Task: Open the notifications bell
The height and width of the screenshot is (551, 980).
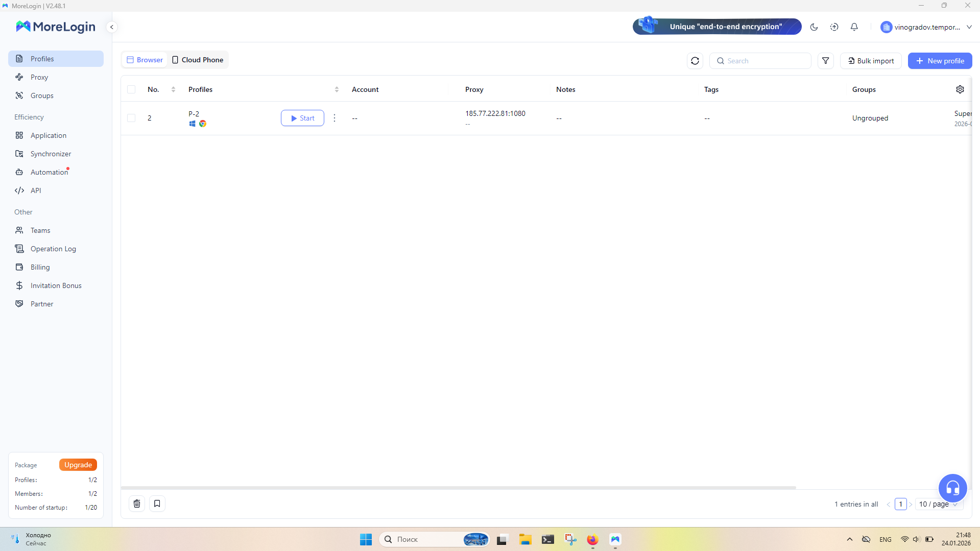Action: pos(854,27)
